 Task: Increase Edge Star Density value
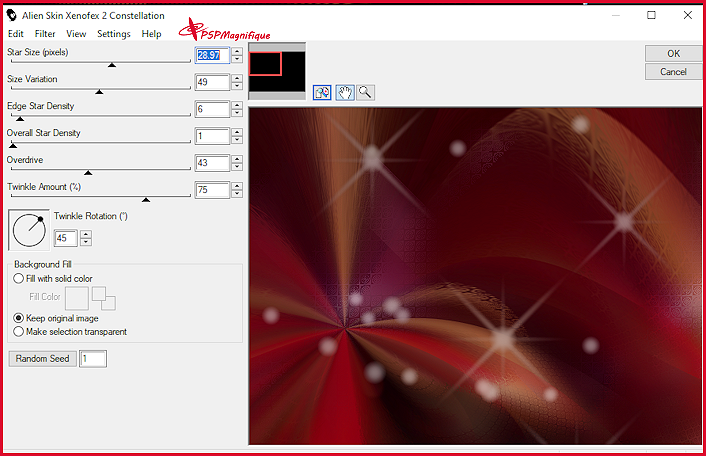click(x=237, y=105)
